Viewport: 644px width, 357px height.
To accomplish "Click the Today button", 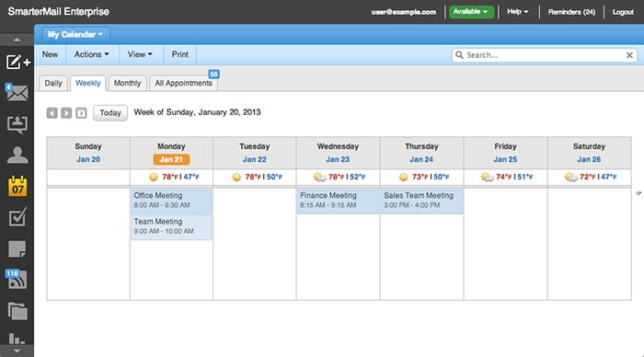I will [110, 112].
